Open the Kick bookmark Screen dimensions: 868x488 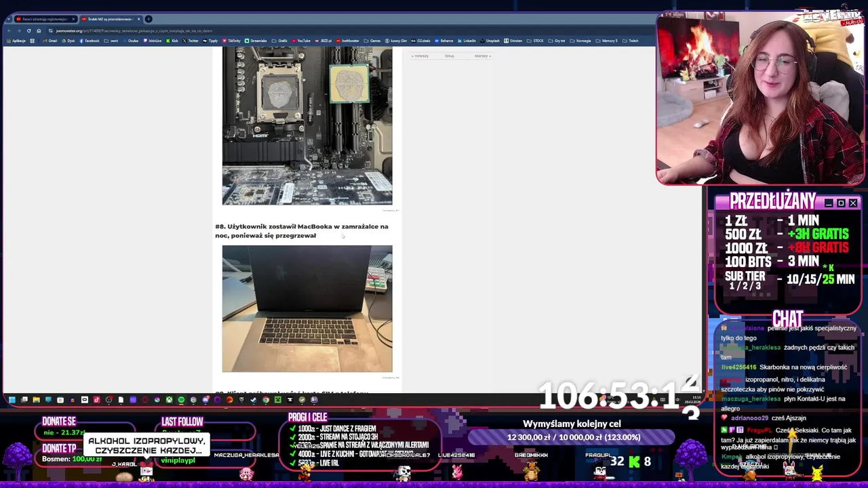[x=172, y=41]
